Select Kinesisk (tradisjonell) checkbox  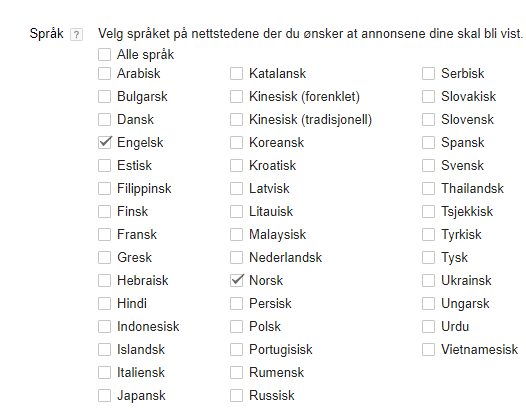(236, 119)
